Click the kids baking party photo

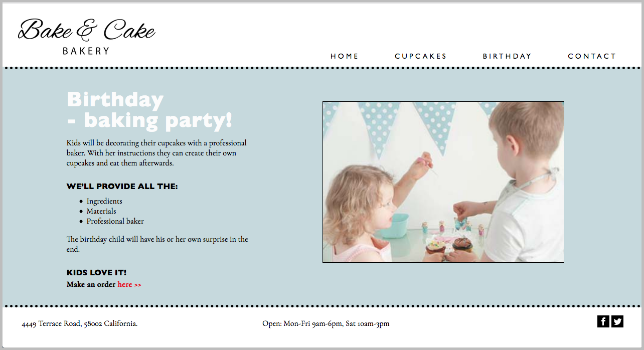(443, 182)
